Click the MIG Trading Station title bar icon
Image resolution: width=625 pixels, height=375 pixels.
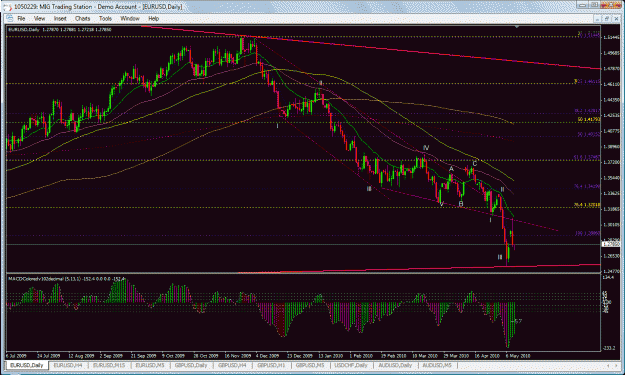pyautogui.click(x=7, y=6)
